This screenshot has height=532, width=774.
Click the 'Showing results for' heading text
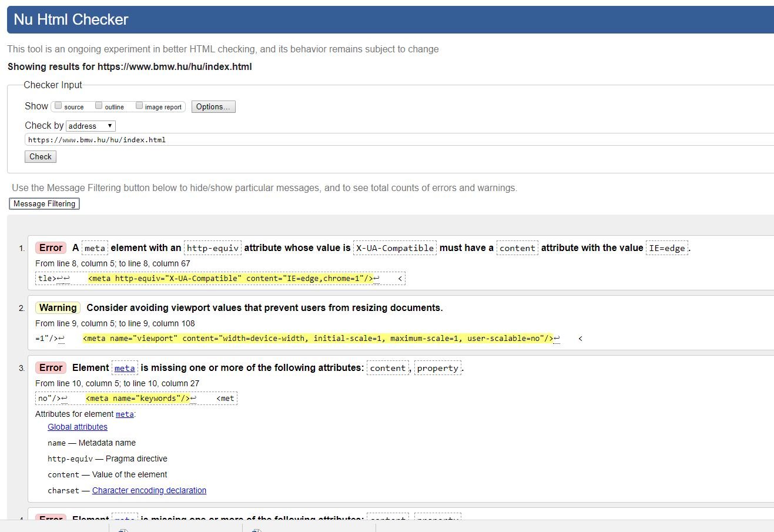tap(129, 66)
